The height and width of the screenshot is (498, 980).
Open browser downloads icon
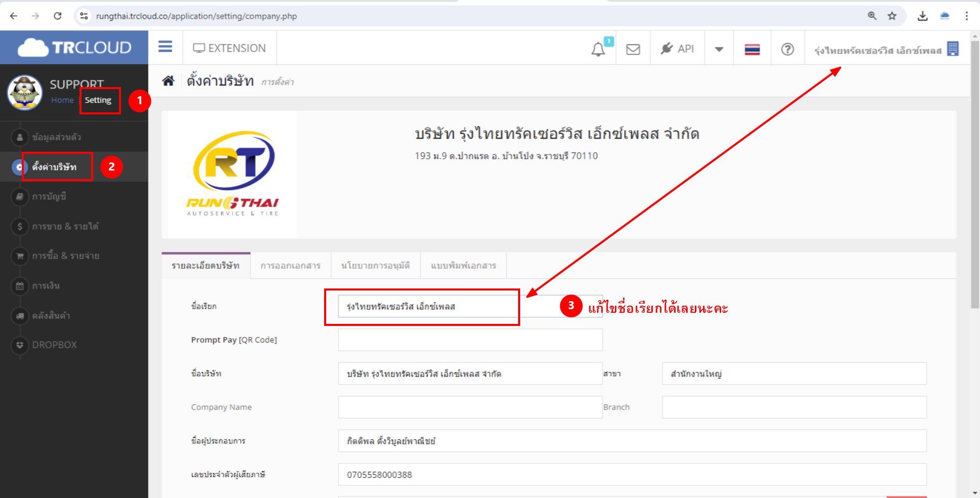click(x=923, y=16)
